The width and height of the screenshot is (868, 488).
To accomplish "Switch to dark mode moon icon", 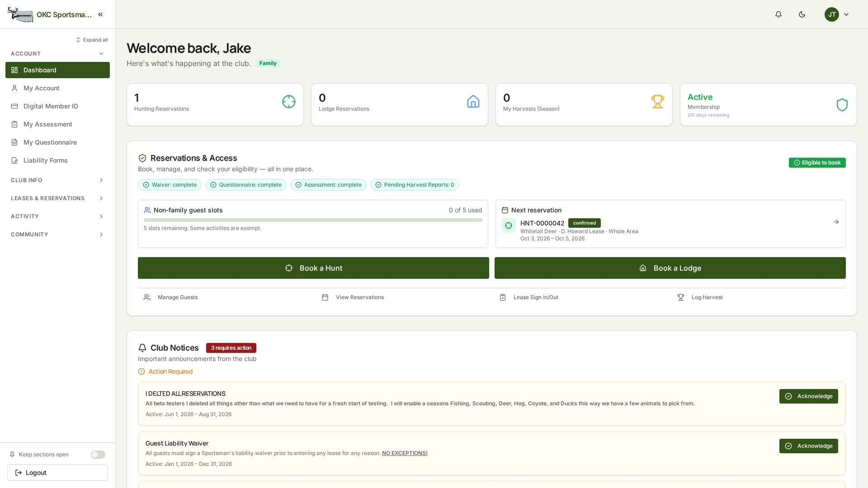I will 802,14.
